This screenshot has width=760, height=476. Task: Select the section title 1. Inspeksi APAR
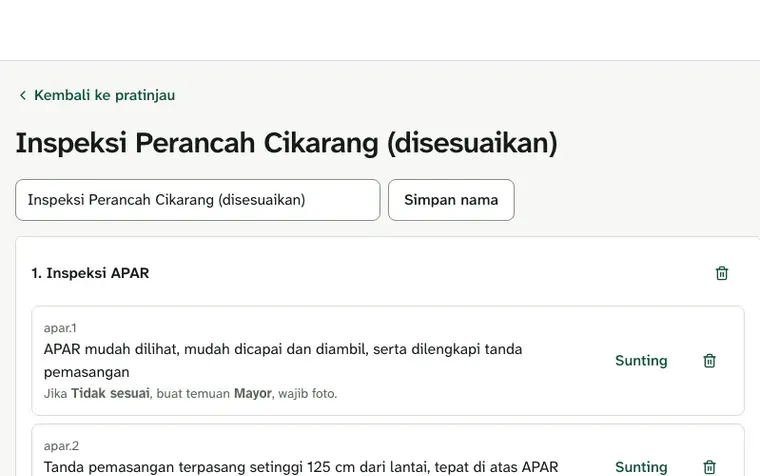tap(90, 273)
